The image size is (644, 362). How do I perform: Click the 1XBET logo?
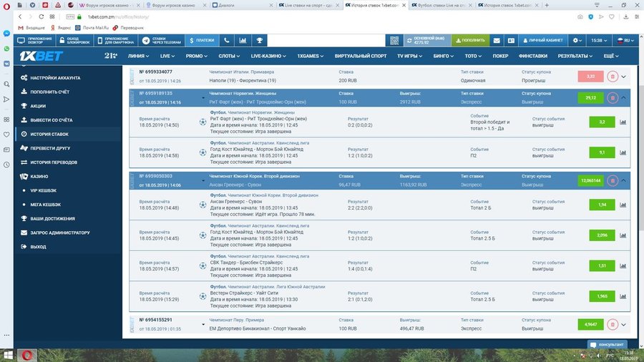tap(43, 55)
